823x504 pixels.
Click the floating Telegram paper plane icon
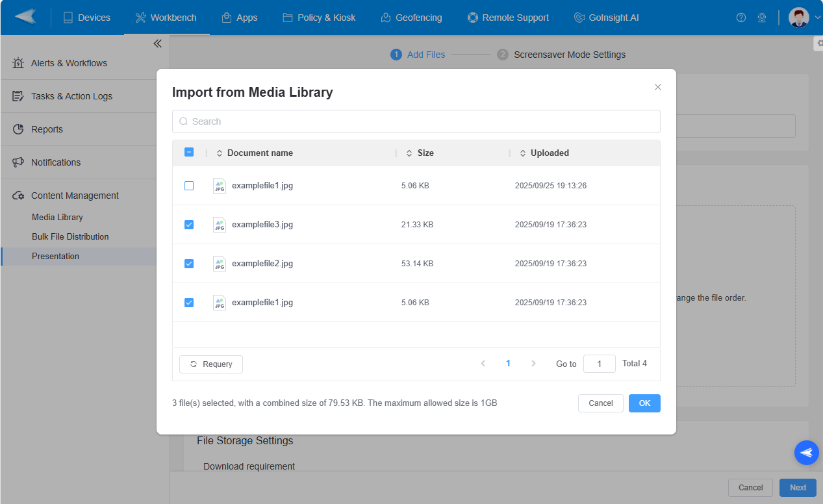click(806, 453)
